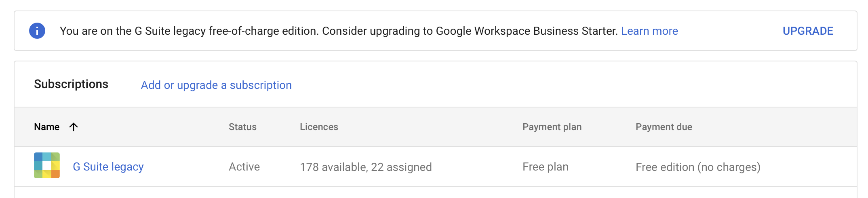Click Add or upgrade a subscription
868x198 pixels.
[216, 85]
